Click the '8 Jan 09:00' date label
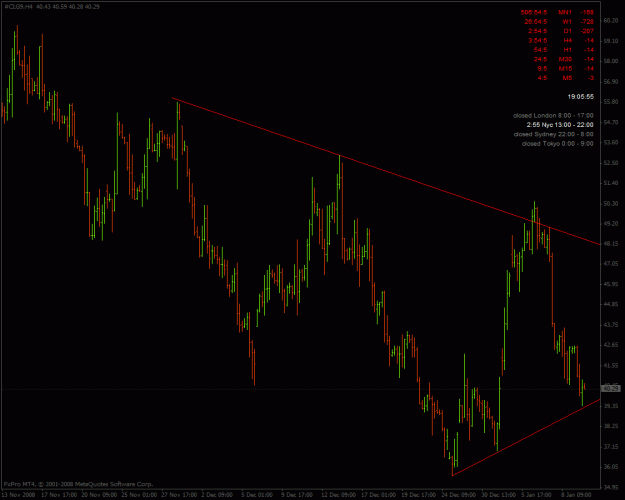The image size is (625, 500). tap(576, 495)
